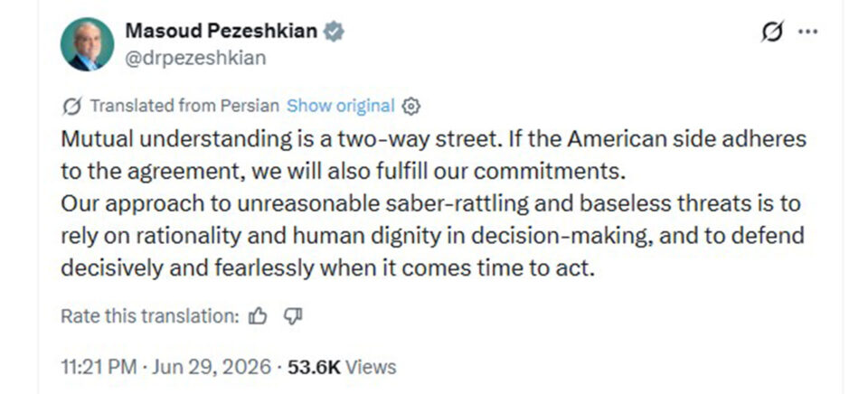Click the word Views
Viewport: 868px width, 394px height.
coord(371,367)
